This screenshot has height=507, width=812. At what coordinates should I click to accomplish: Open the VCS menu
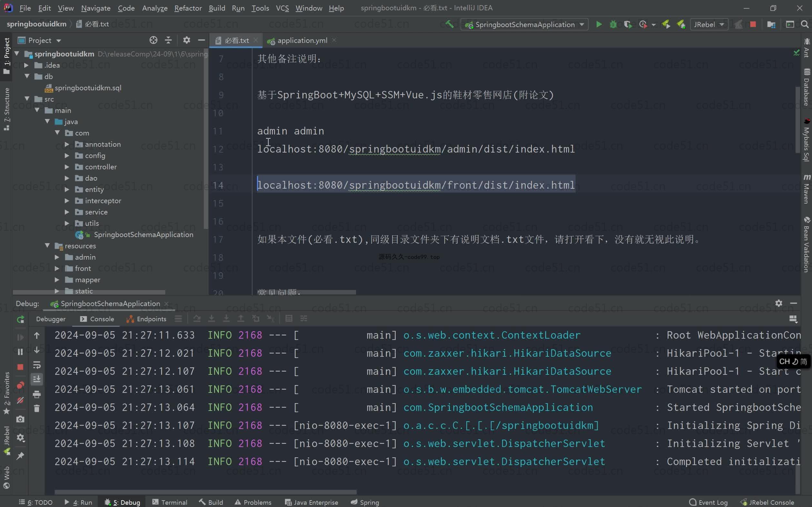[x=282, y=8]
